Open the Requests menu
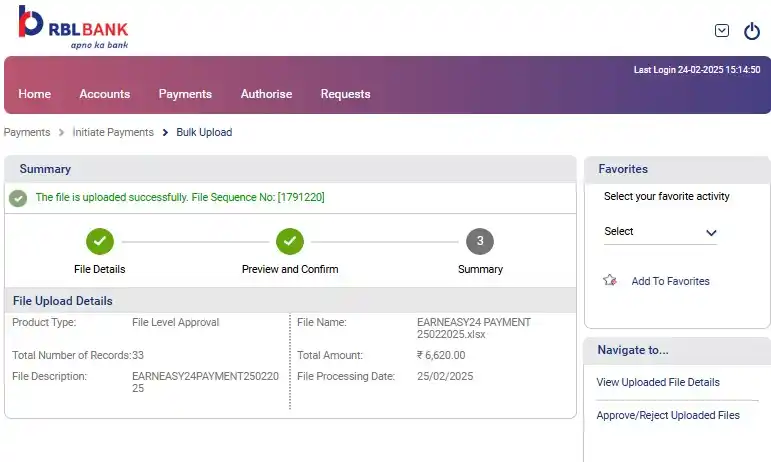Image resolution: width=771 pixels, height=462 pixels. 345,94
